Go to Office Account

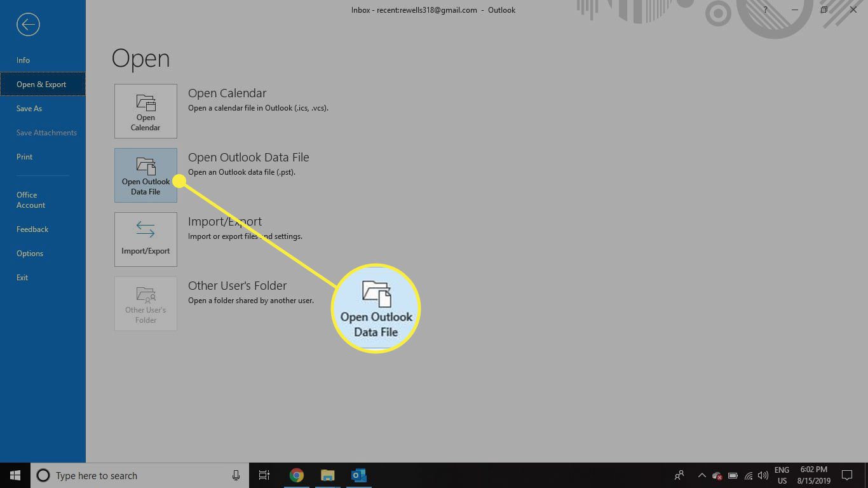pyautogui.click(x=31, y=200)
